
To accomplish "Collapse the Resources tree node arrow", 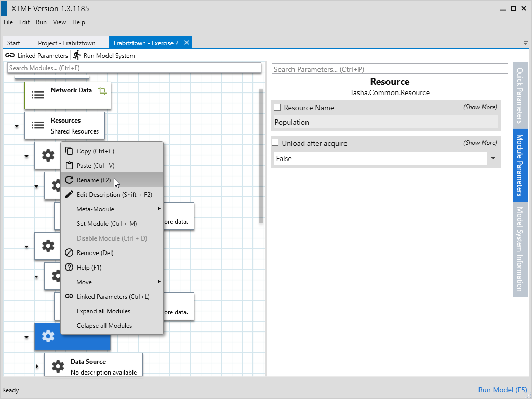I will pos(17,126).
